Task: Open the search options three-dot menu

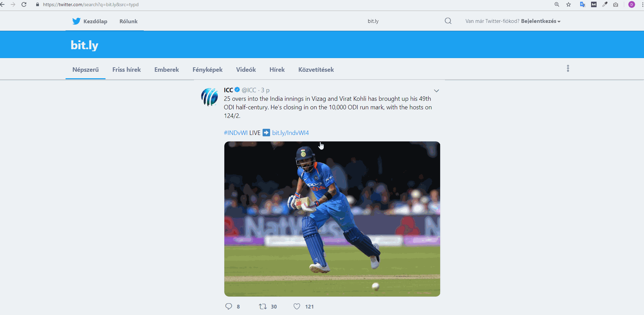Action: (x=568, y=68)
